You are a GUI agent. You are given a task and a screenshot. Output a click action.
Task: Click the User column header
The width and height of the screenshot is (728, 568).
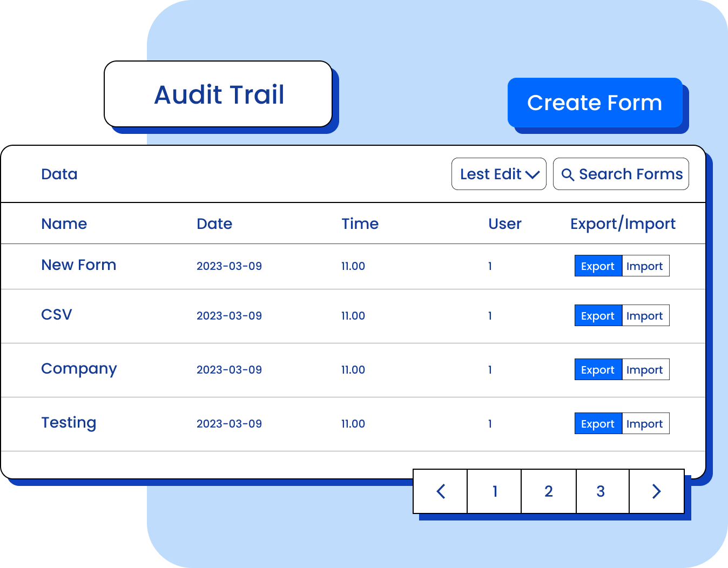pos(505,224)
